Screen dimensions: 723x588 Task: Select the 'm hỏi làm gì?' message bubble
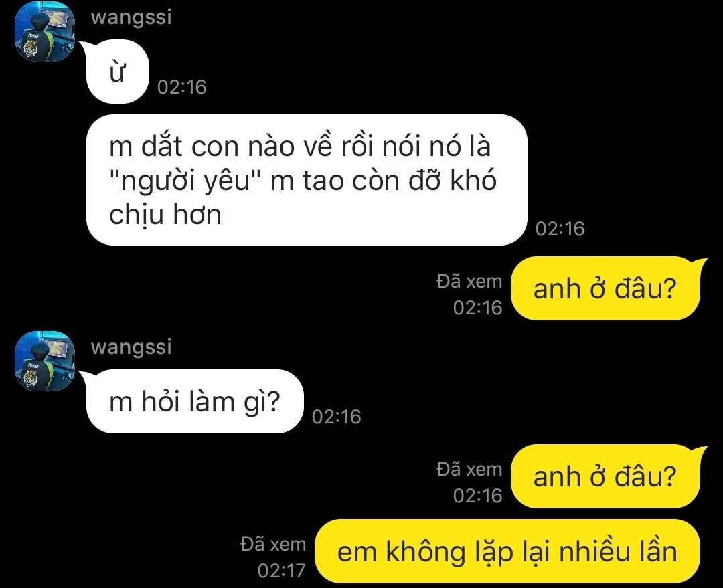point(195,401)
